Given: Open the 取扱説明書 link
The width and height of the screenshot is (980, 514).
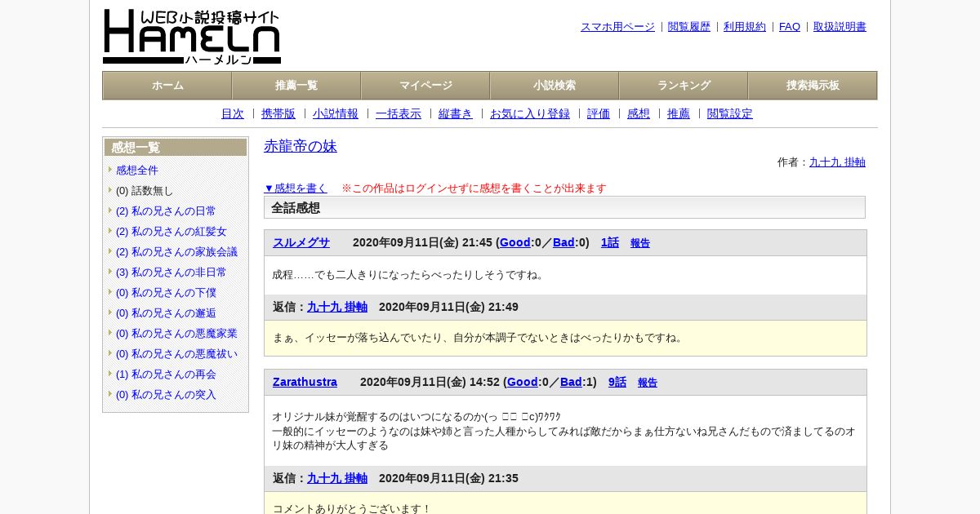Looking at the screenshot, I should (840, 26).
